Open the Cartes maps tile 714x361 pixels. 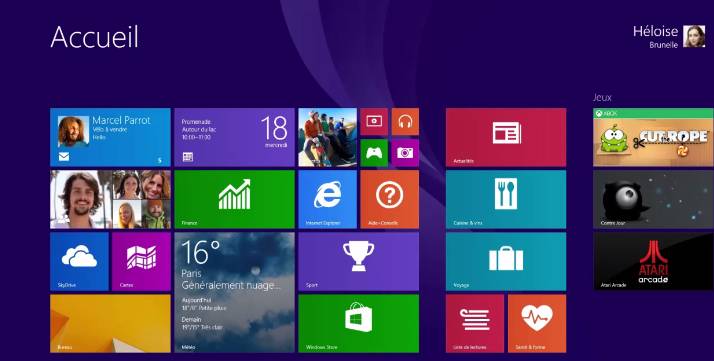coord(141,261)
